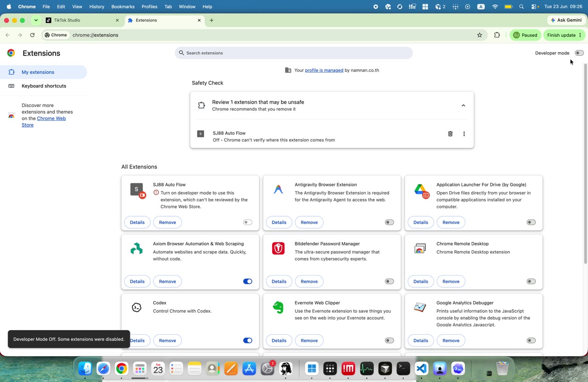Delete SJ88 Auto Flow via trash icon
Screen dimensions: 588x382
(450, 134)
